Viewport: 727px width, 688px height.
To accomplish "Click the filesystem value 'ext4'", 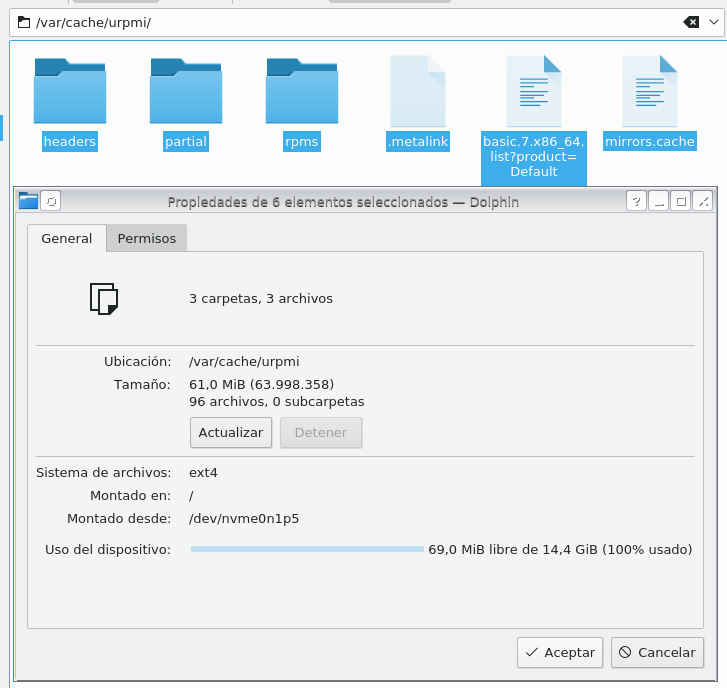I will [x=203, y=472].
